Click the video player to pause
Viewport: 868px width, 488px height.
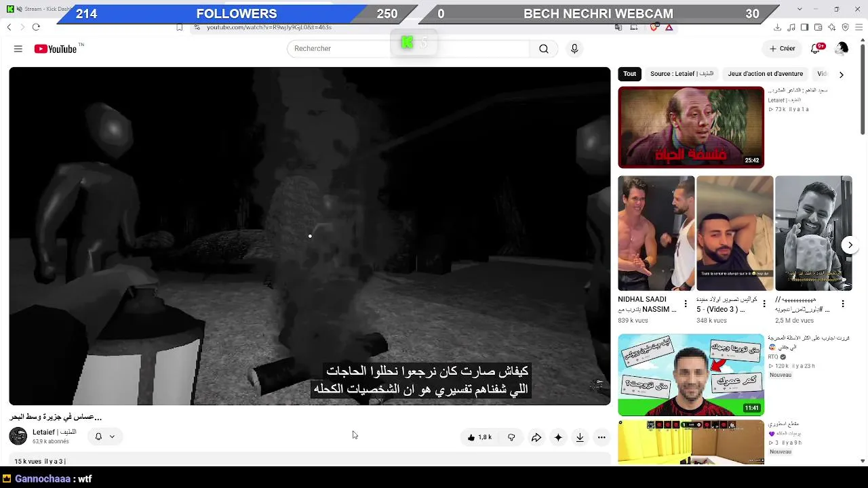[x=310, y=236]
